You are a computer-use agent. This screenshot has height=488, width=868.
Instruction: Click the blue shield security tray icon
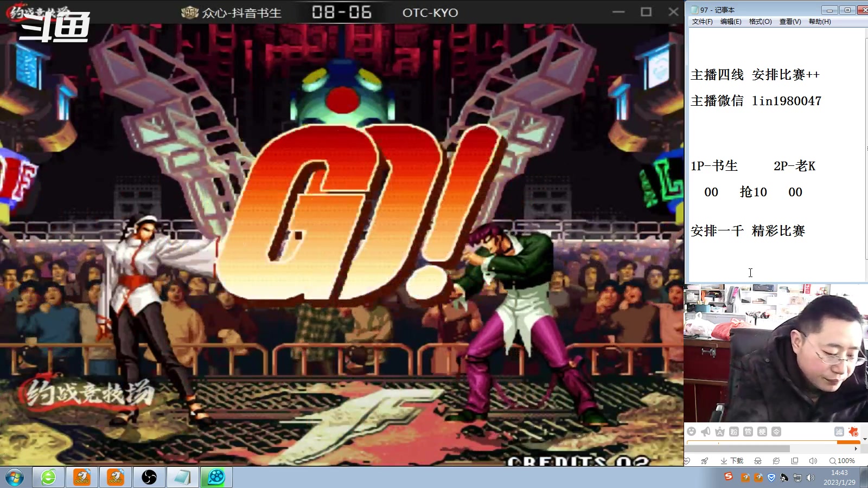[771, 478]
